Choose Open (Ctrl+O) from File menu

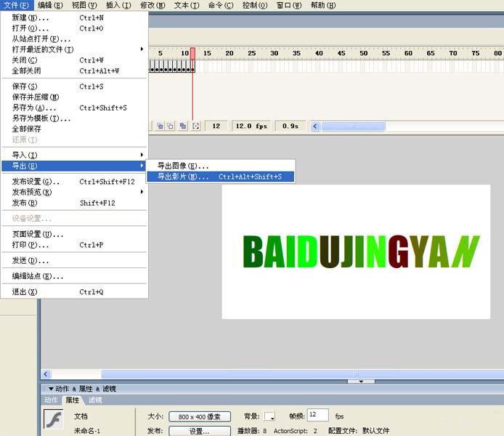(x=74, y=28)
